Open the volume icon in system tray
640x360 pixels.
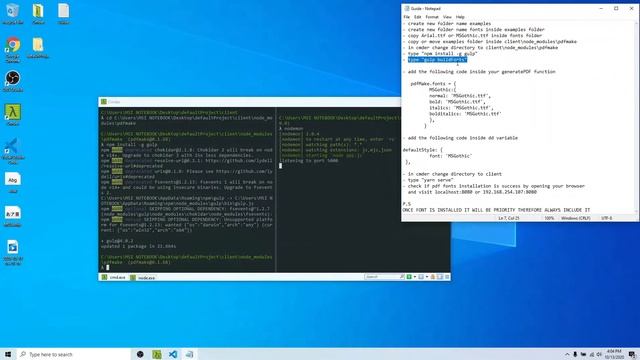599,354
